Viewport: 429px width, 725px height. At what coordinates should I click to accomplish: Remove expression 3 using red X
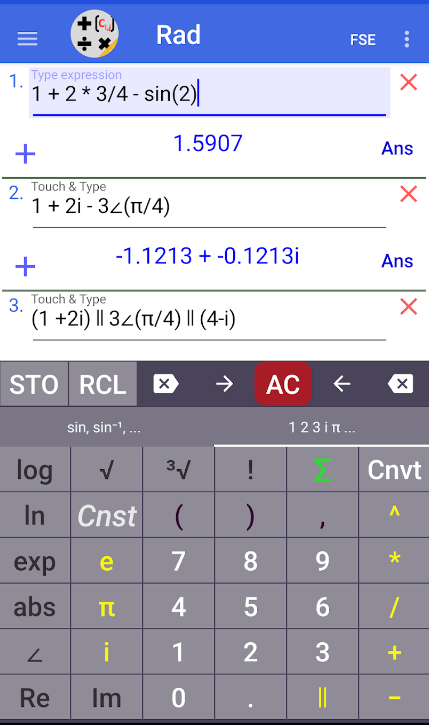tap(409, 307)
